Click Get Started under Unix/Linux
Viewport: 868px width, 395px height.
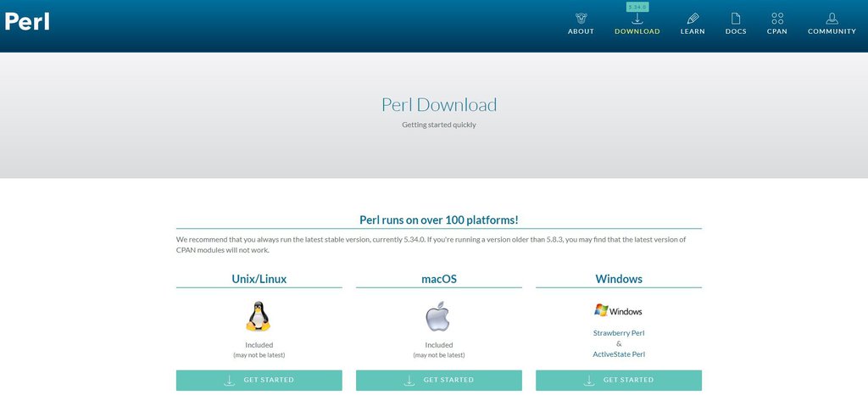[259, 380]
